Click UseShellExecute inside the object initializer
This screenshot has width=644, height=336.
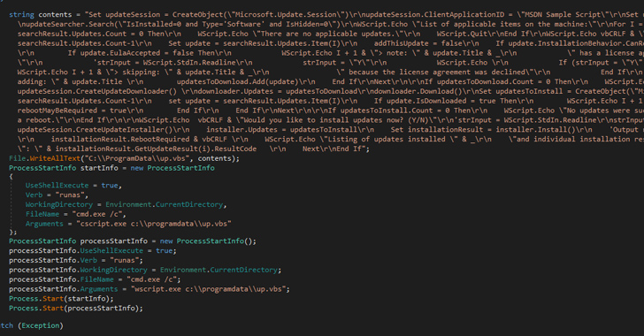57,186
